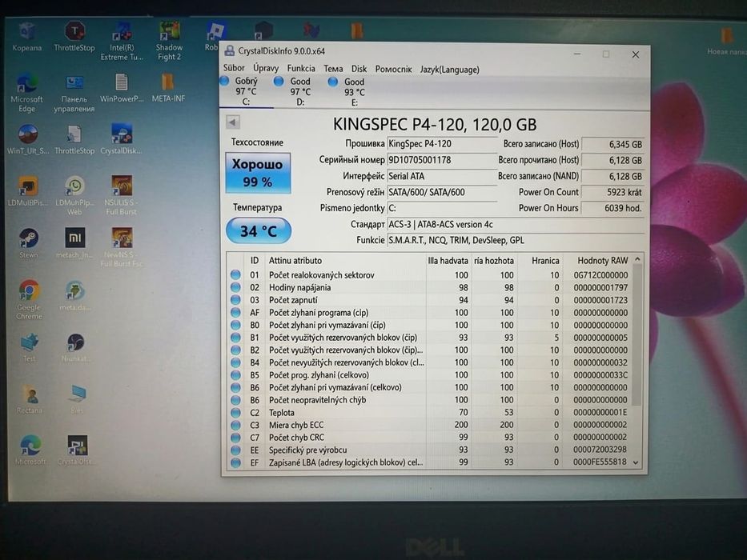
Task: Launch LDMultiPla... desktop shortcut
Action: [28, 191]
